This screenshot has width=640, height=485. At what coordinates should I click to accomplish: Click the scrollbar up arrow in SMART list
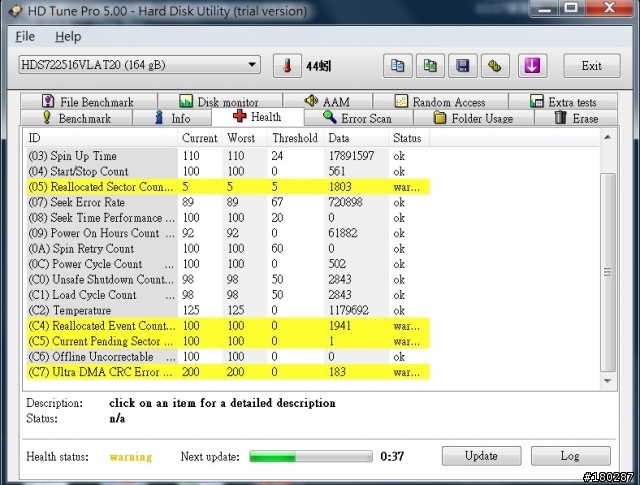[608, 137]
